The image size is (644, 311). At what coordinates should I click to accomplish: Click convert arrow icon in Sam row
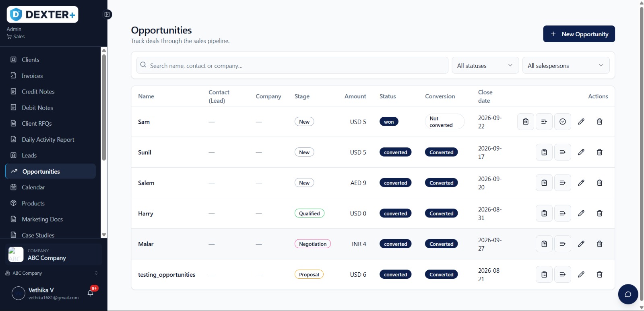click(x=544, y=122)
